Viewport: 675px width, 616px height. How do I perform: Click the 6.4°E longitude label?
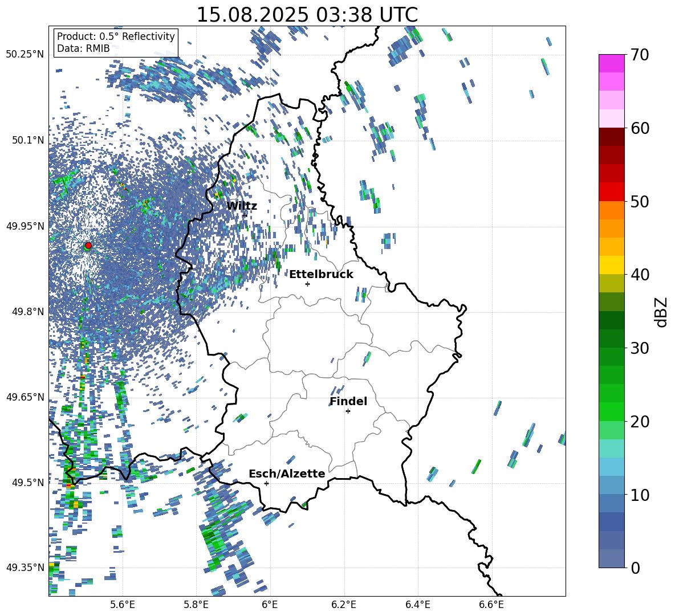click(x=417, y=605)
